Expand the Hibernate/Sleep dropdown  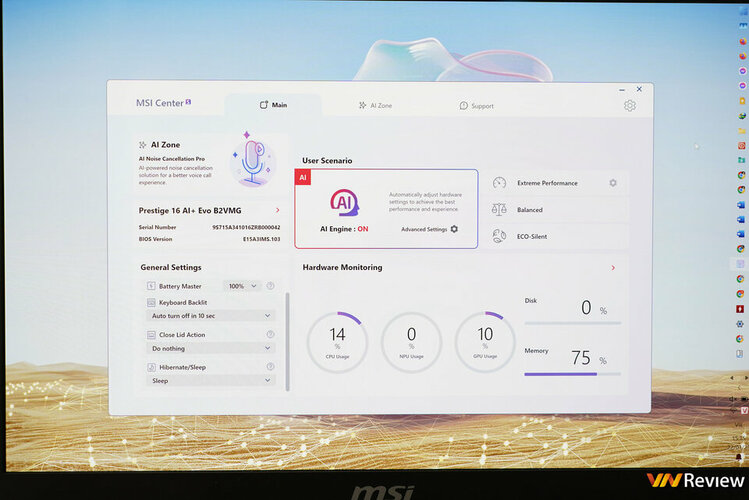click(210, 381)
